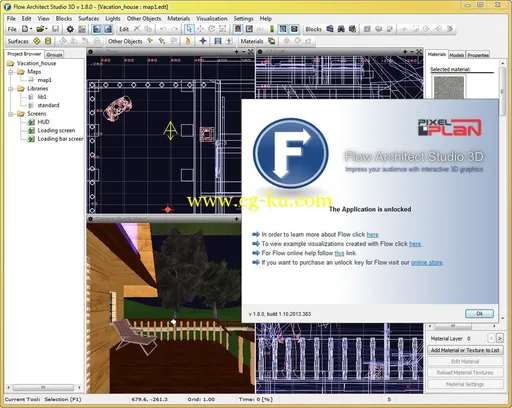
Task: Click the second block icon after Blocks label
Action: click(x=341, y=29)
